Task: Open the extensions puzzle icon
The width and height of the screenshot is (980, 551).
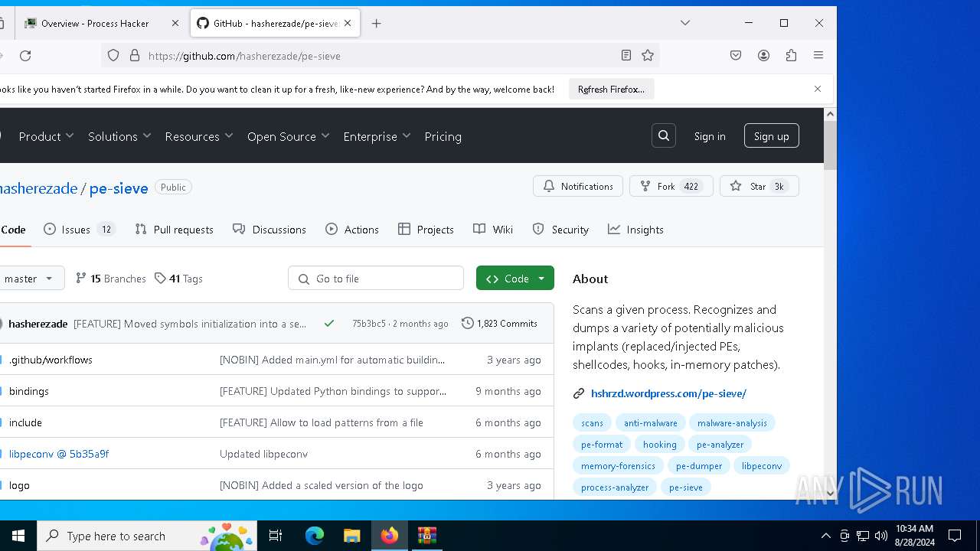Action: coord(791,55)
